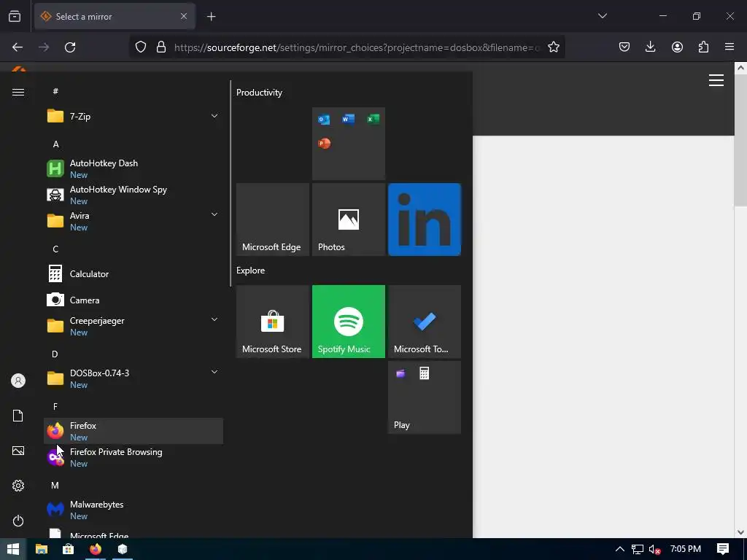Bookmark this page with the star
This screenshot has width=747, height=560.
553,47
